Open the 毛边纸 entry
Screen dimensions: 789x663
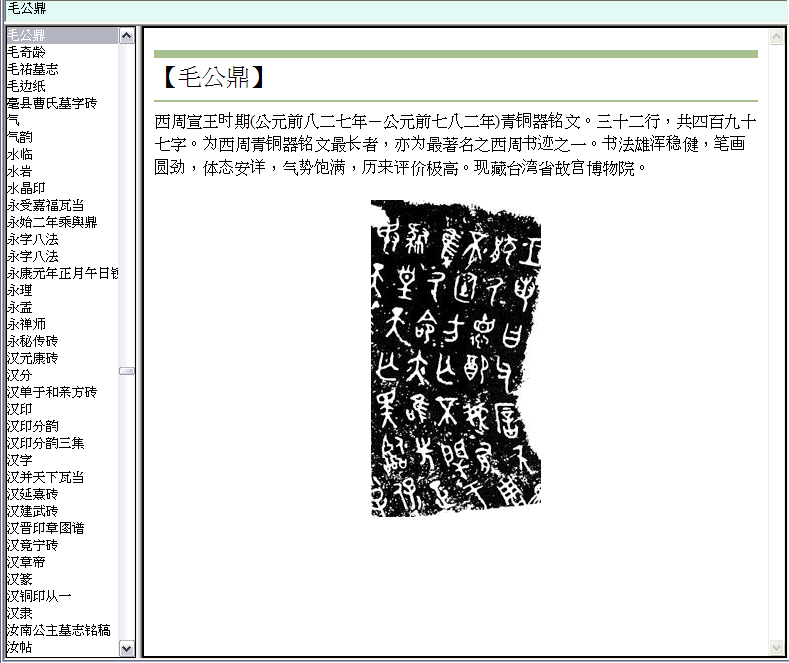pyautogui.click(x=26, y=87)
